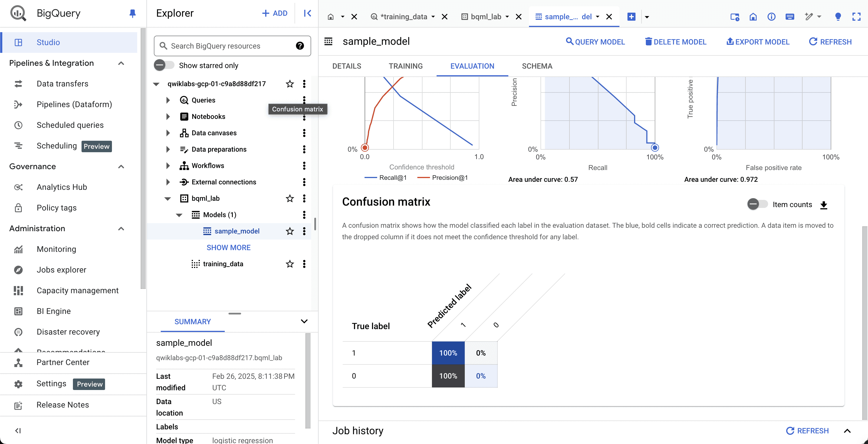Open actions menu for training_data

click(x=304, y=264)
